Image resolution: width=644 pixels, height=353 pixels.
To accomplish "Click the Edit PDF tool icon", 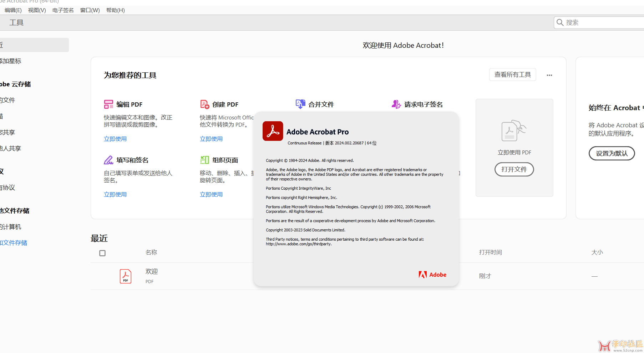I will coord(108,104).
